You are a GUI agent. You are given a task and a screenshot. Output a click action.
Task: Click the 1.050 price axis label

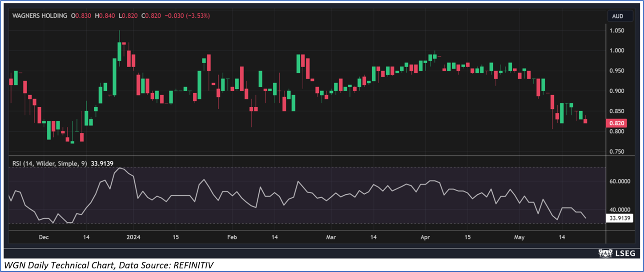click(x=617, y=30)
